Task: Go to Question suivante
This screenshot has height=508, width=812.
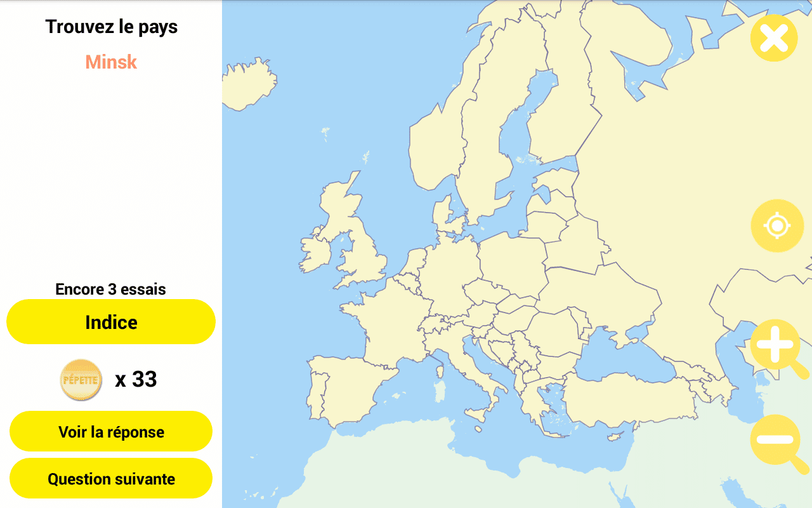Action: coord(111,479)
